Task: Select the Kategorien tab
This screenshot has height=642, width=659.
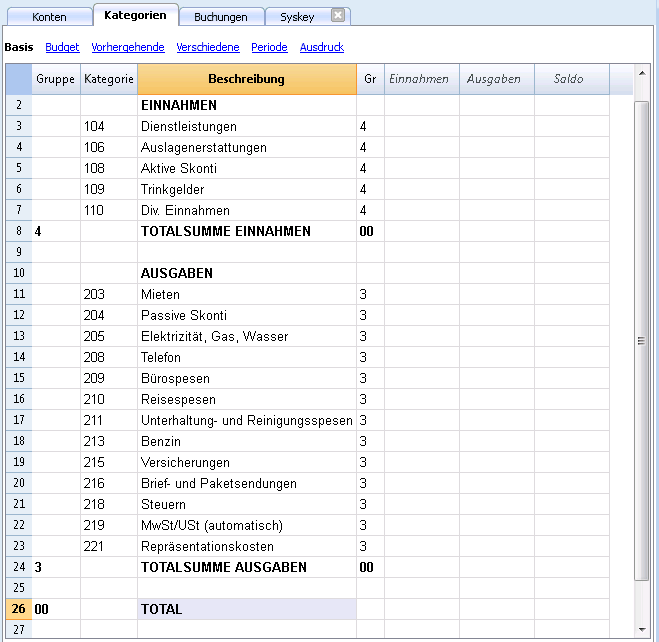Action: [135, 15]
